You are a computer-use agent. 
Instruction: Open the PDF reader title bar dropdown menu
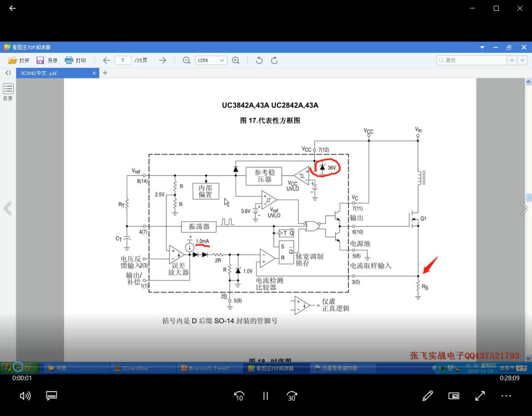click(x=482, y=47)
